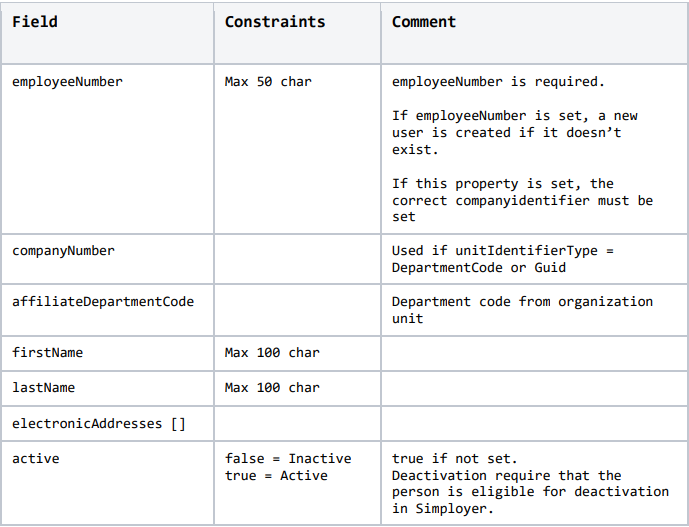Screen dimensions: 689x527
Task: Select the electronicAddresses [] field cell
Action: [x=99, y=424]
